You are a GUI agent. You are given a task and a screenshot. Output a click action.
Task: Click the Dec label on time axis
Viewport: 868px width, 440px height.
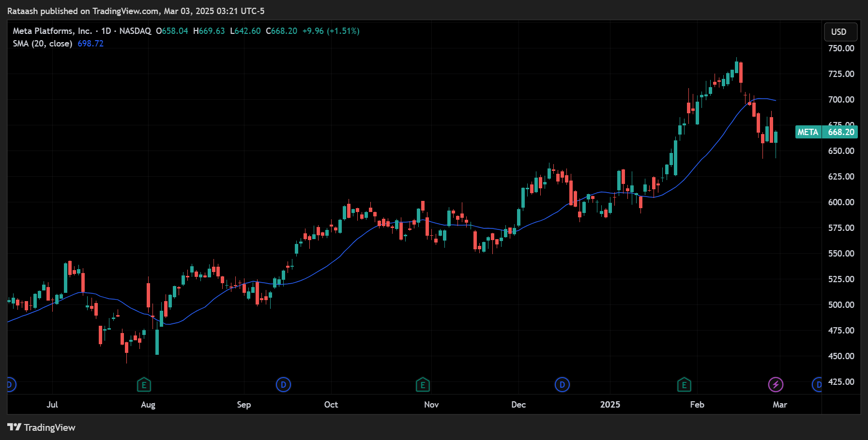pyautogui.click(x=518, y=405)
